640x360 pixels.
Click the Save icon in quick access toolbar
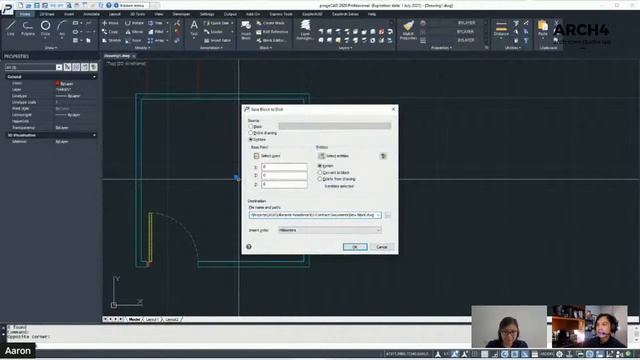pyautogui.click(x=36, y=5)
